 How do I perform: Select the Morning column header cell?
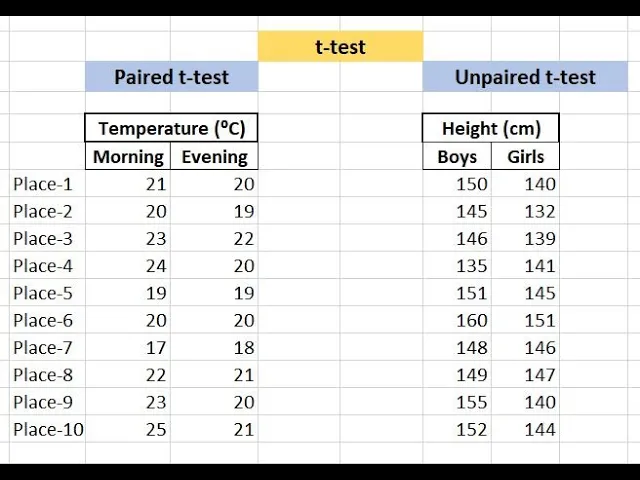click(128, 156)
